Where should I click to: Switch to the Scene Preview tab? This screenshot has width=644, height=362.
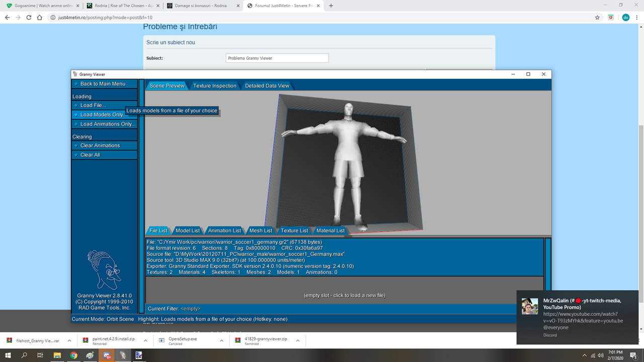tap(167, 86)
